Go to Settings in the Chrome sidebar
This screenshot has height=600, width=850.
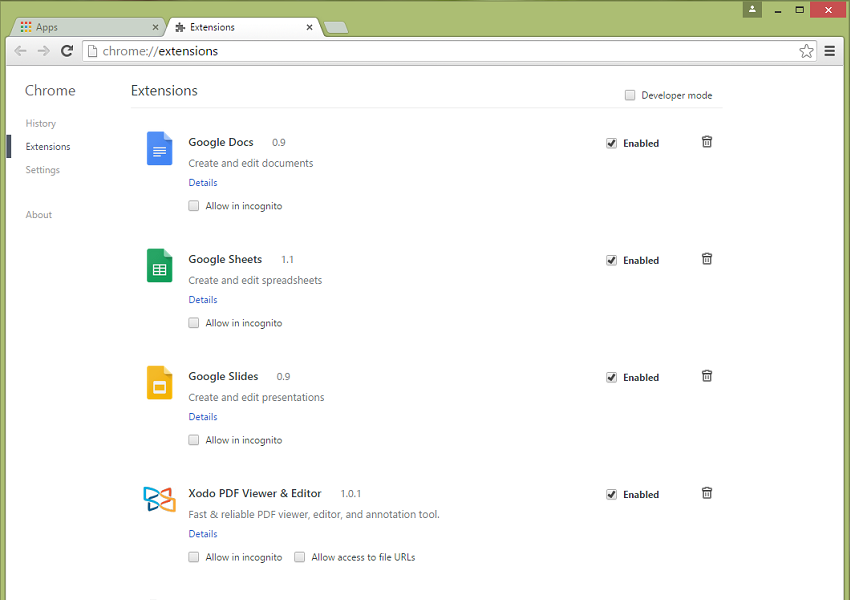coord(42,170)
